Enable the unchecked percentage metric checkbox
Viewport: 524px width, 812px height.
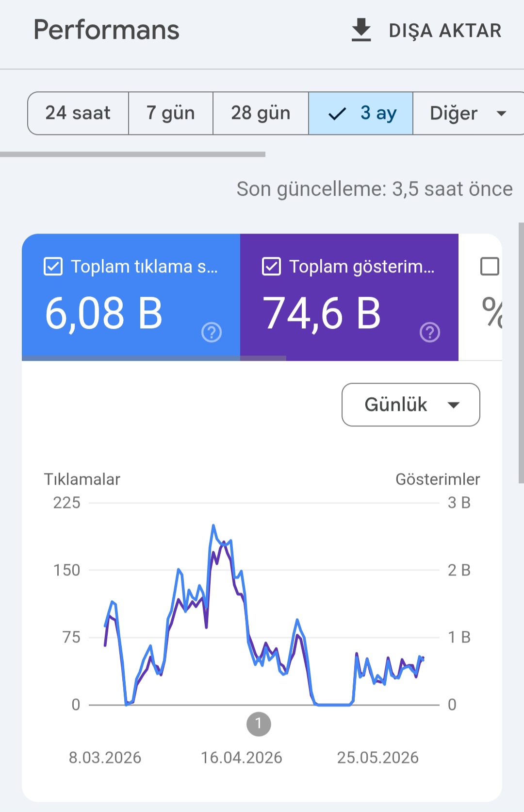pyautogui.click(x=490, y=267)
